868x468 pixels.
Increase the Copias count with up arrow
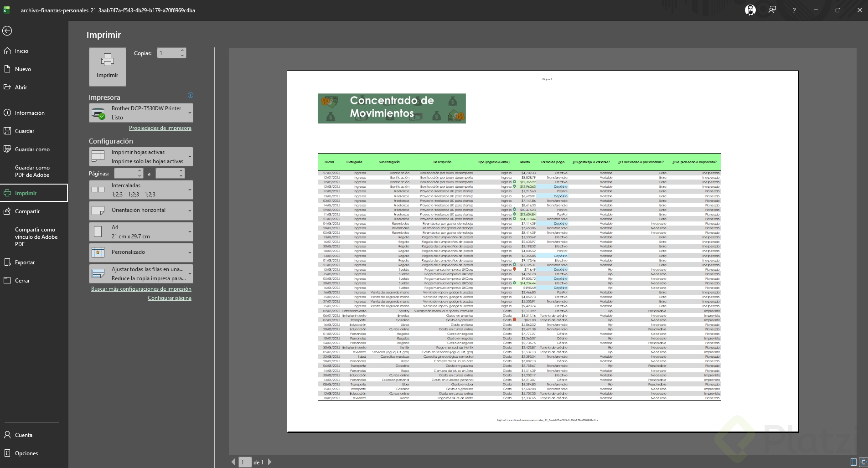[x=182, y=50]
